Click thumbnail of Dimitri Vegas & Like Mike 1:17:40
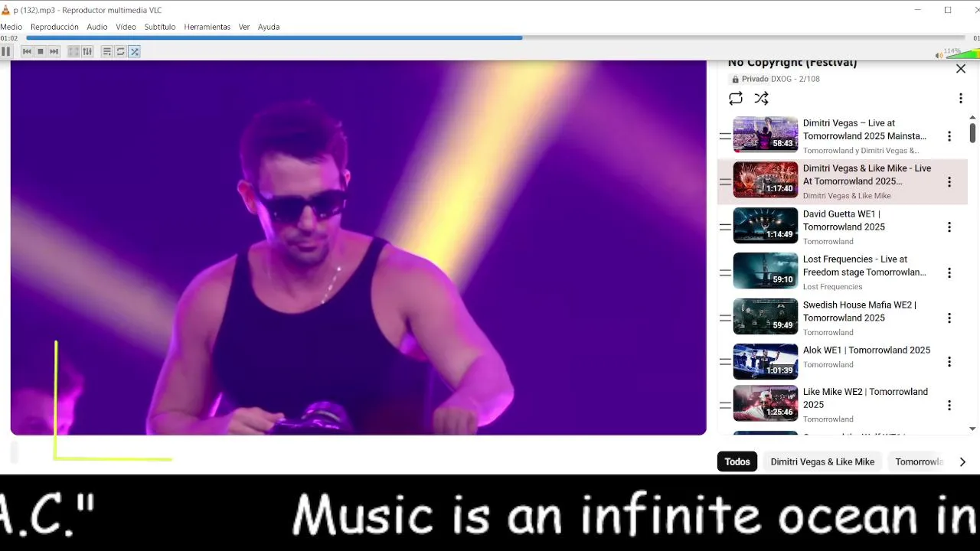Viewport: 980px width, 551px height. [x=766, y=180]
